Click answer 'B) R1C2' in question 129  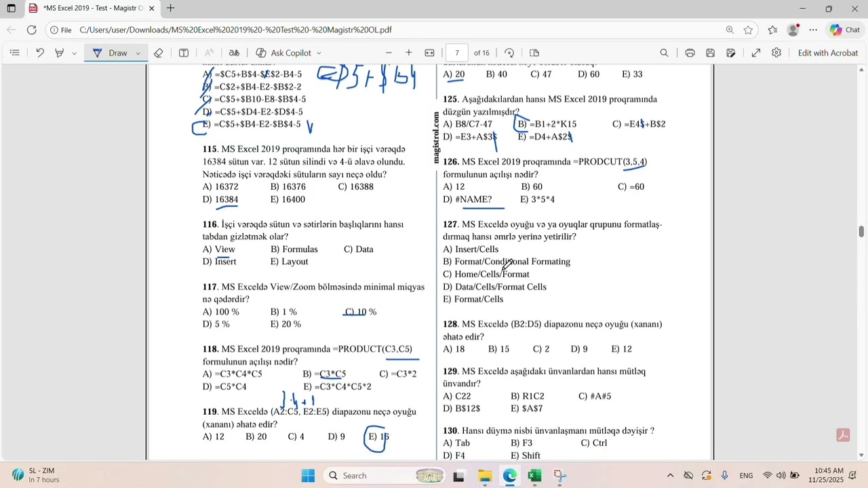(x=528, y=396)
